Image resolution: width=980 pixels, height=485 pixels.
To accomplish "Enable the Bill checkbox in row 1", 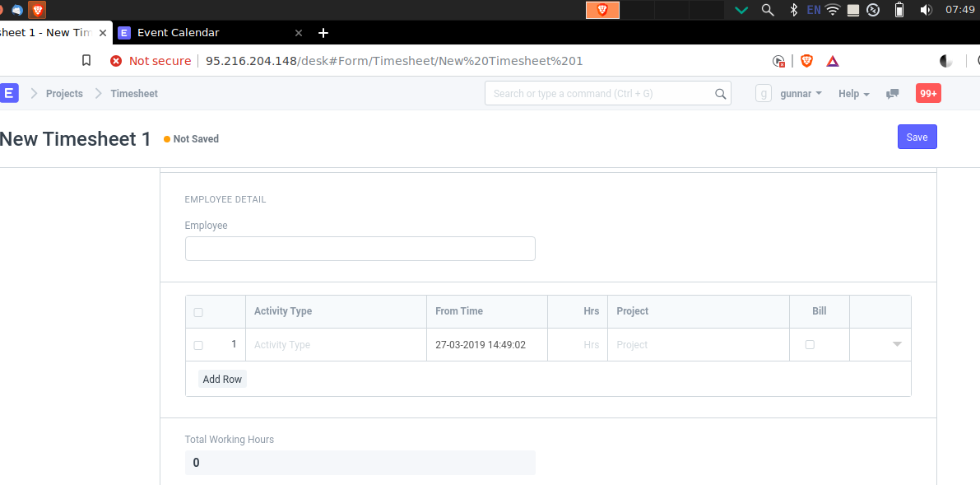I will (810, 344).
